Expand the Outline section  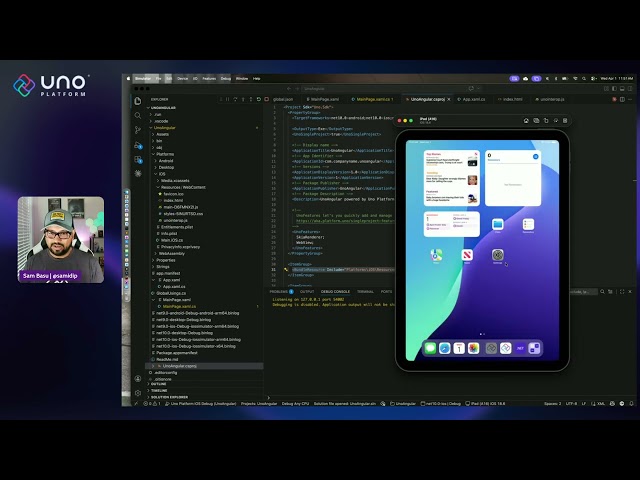coord(158,384)
